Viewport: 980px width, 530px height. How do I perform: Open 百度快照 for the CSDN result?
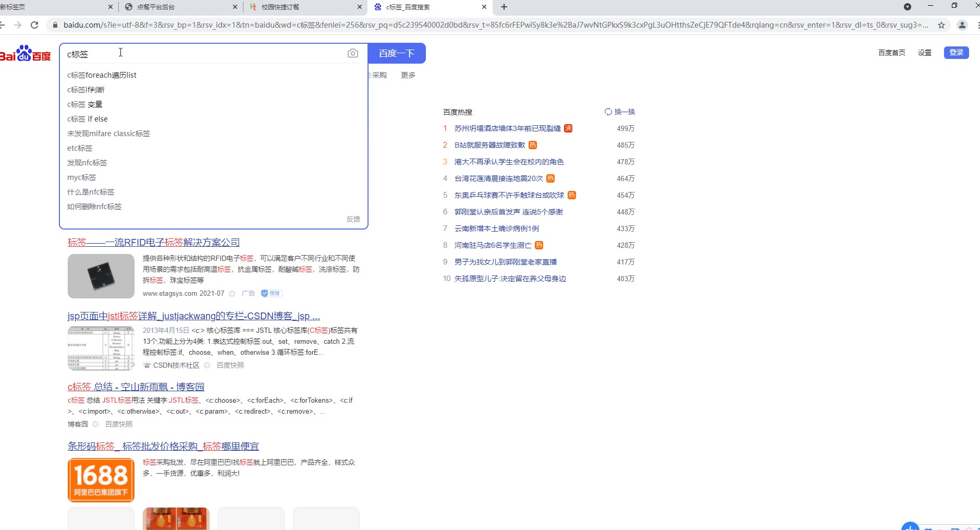(230, 365)
